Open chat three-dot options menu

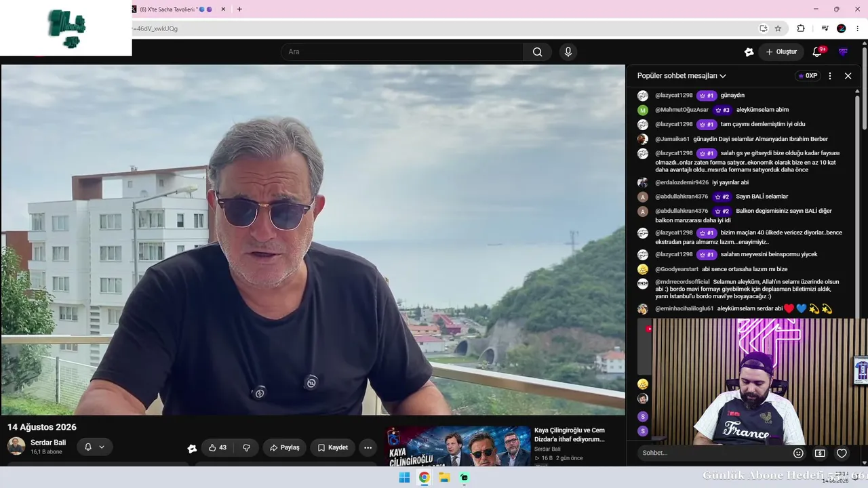coord(830,76)
